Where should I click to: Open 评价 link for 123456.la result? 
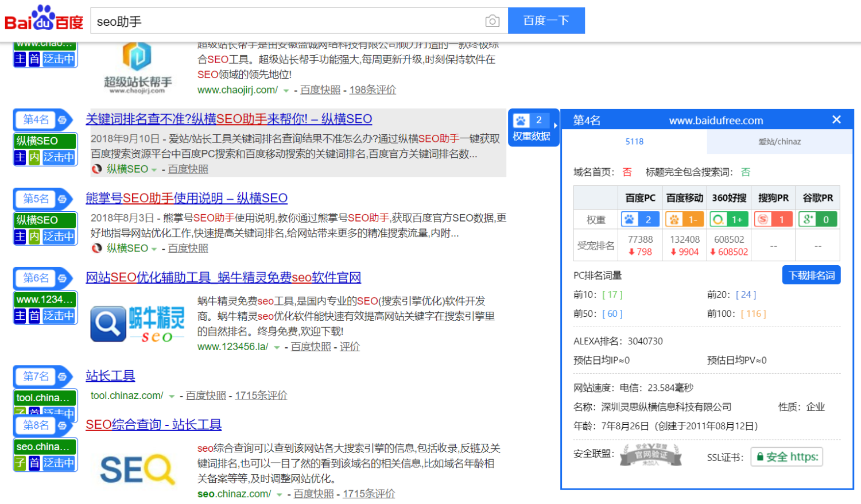coord(350,346)
